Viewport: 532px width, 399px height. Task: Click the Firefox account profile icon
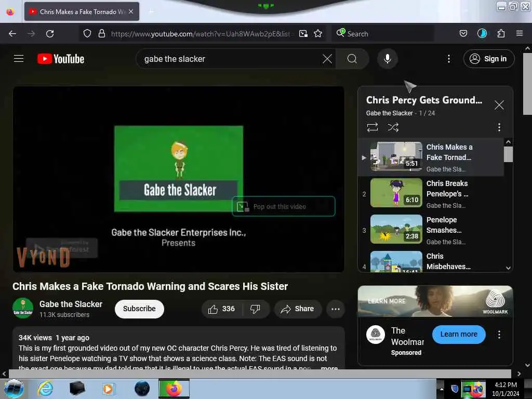coord(482,34)
